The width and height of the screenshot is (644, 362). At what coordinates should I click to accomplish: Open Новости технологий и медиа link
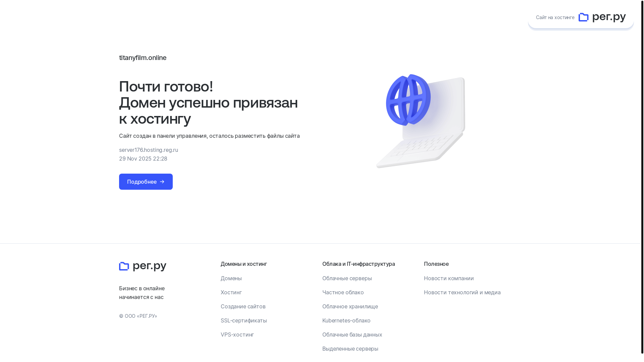click(x=462, y=292)
